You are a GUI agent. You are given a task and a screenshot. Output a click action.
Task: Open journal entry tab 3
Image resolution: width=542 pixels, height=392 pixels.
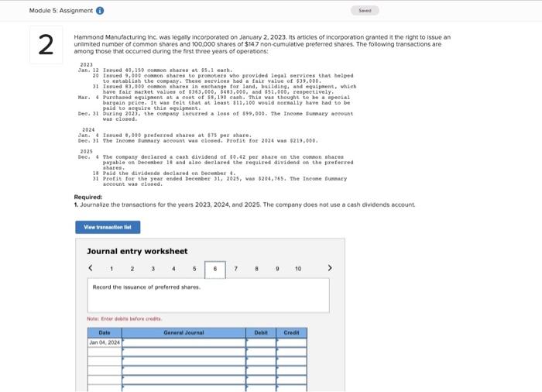(153, 269)
